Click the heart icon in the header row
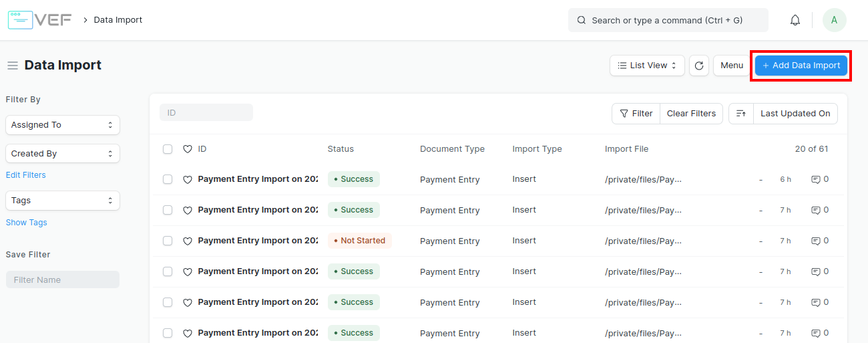The height and width of the screenshot is (343, 868). pos(188,149)
